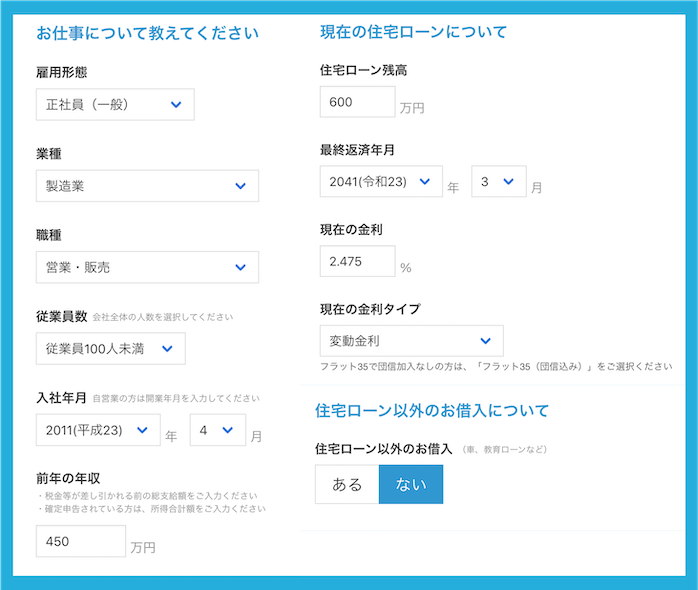Click the 現在の金利タイプ label
This screenshot has width=698, height=590.
369,309
